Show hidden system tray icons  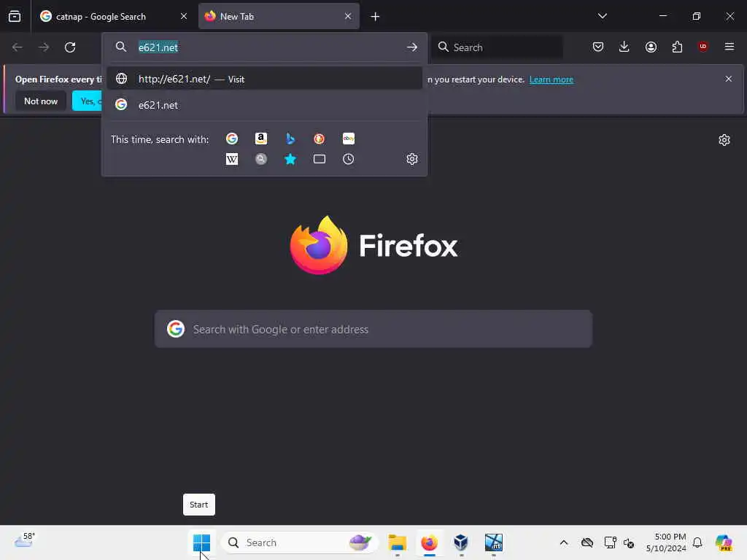tap(564, 542)
